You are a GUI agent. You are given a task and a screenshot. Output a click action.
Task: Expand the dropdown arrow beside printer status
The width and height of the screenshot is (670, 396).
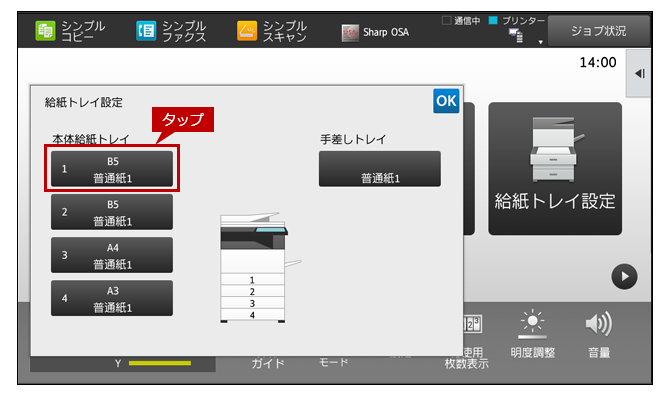click(541, 42)
